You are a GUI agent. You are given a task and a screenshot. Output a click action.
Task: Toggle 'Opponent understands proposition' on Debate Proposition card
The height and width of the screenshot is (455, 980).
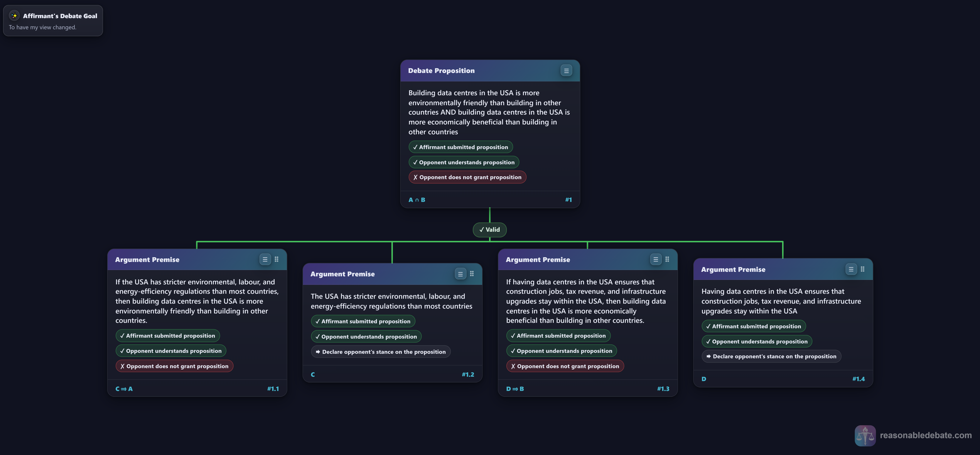coord(464,162)
